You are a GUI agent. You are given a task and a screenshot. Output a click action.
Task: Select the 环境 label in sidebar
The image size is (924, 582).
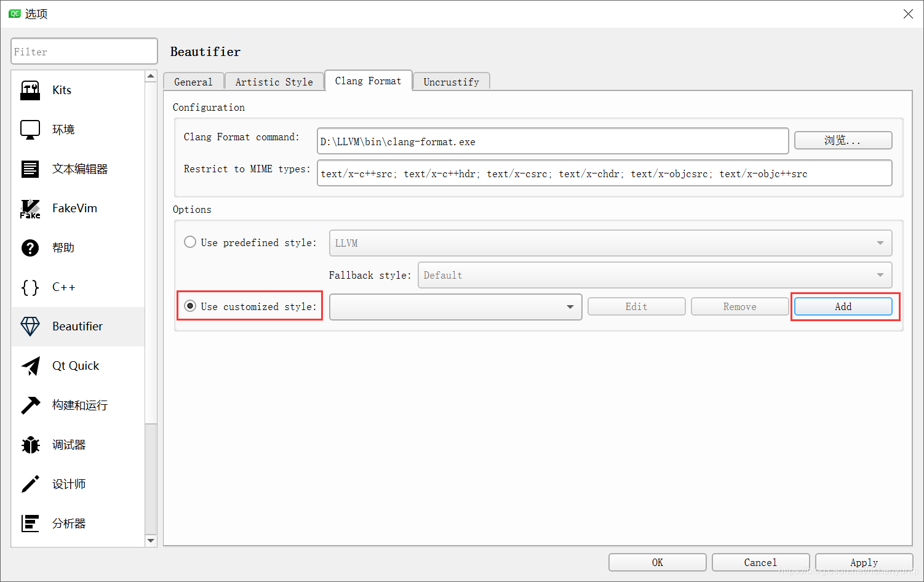pos(63,130)
